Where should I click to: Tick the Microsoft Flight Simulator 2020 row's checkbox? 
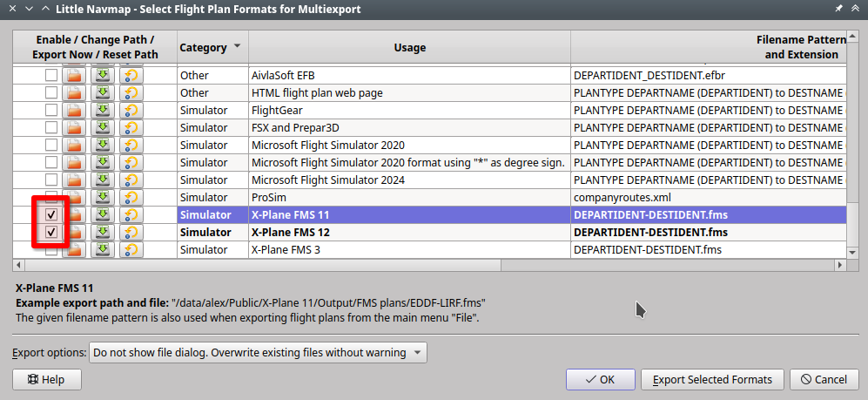(50, 146)
